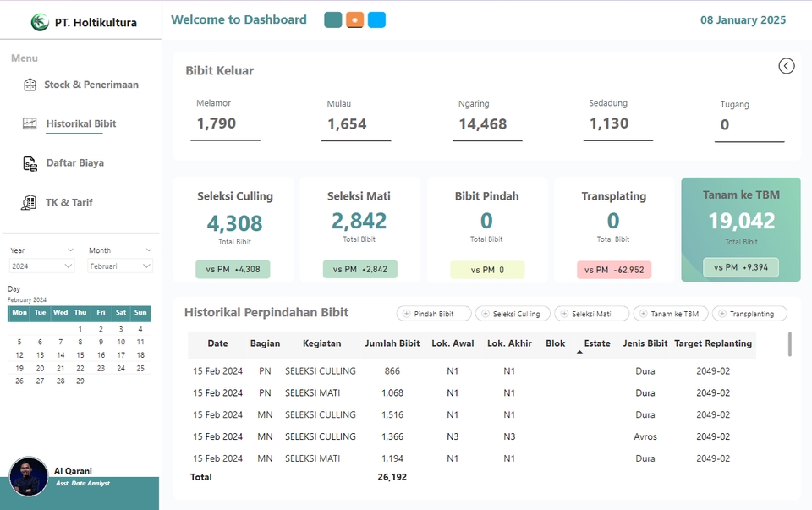Viewport: 812px width, 510px height.
Task: Enable the Transplanting filter pill
Action: point(749,313)
